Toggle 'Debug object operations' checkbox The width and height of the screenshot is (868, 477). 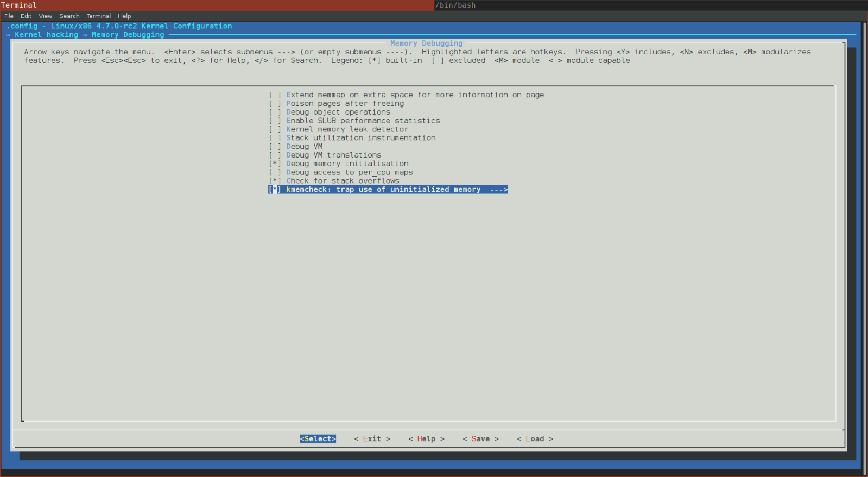click(275, 112)
